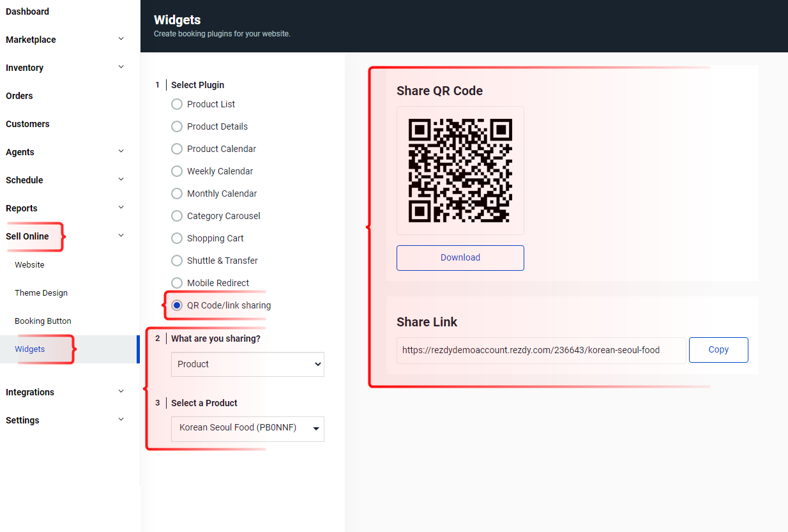The image size is (788, 532).
Task: Click the QR code image
Action: [x=460, y=171]
